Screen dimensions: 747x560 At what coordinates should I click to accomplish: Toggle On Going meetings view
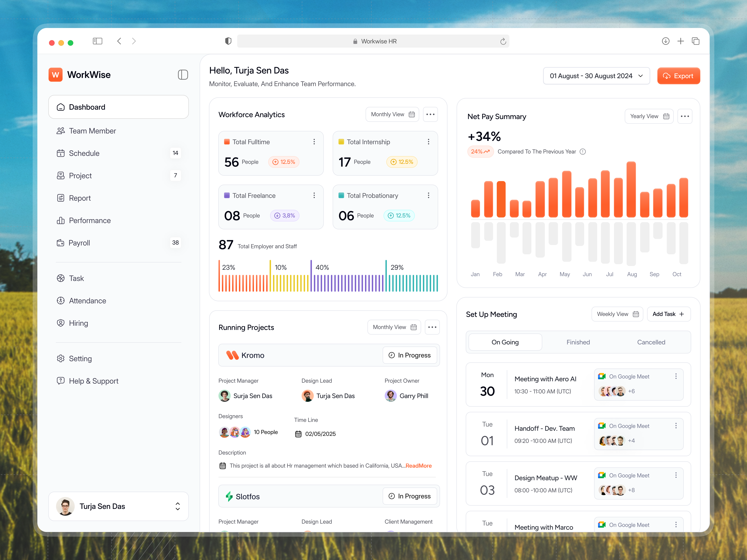505,342
